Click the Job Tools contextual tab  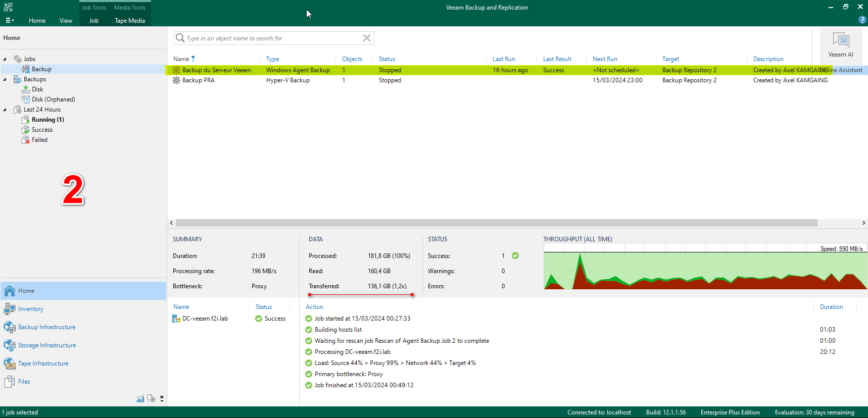[x=94, y=8]
